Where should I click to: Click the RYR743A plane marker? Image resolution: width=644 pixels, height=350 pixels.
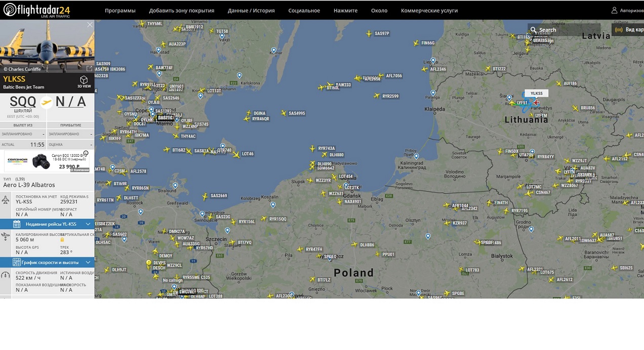tap(312, 148)
